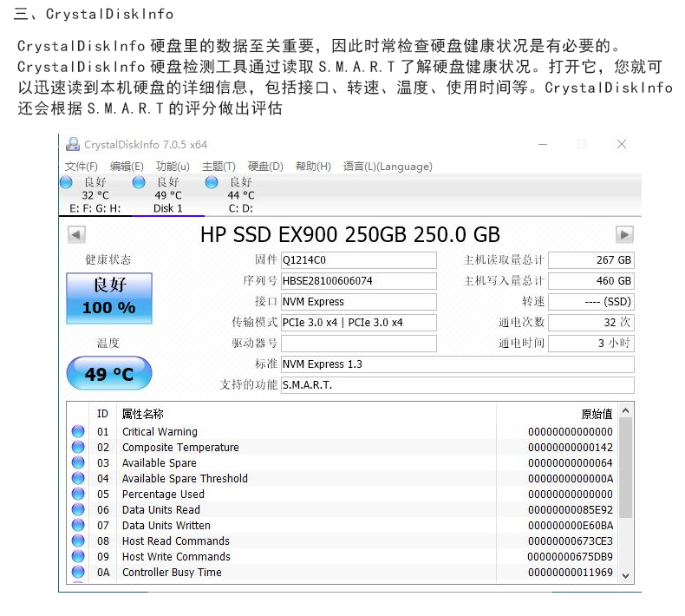Click status orb for Critical Warning row
This screenshot has height=616, width=685.
click(x=78, y=431)
